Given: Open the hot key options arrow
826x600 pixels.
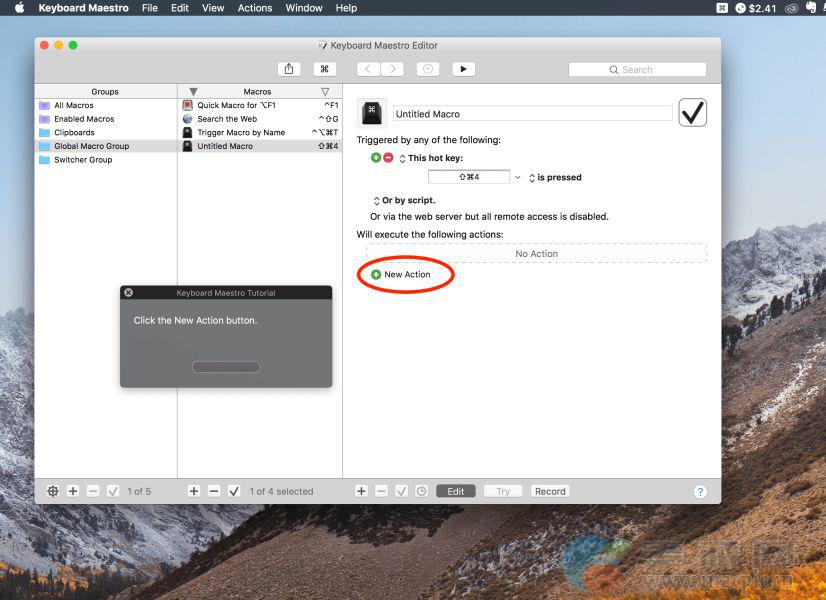Looking at the screenshot, I should tap(517, 178).
